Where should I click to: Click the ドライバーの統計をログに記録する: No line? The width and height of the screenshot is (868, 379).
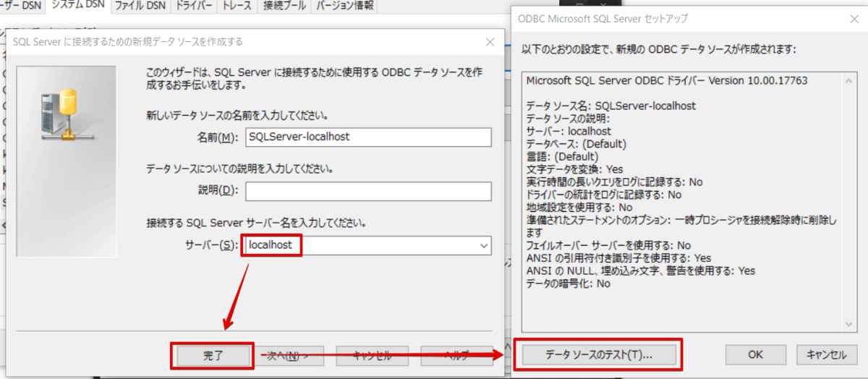[x=604, y=195]
